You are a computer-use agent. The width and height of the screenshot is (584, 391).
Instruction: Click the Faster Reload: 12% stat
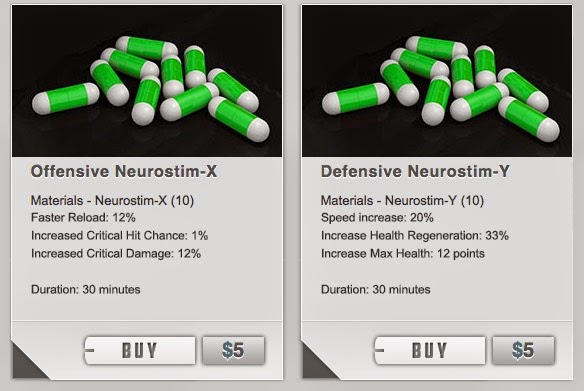click(x=83, y=217)
